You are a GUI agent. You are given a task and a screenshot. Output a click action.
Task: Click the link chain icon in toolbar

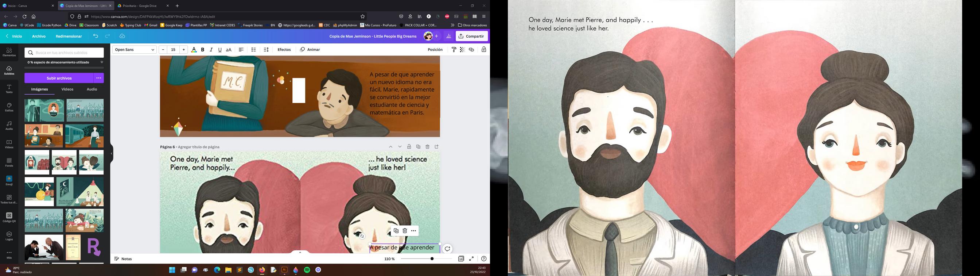tap(471, 50)
